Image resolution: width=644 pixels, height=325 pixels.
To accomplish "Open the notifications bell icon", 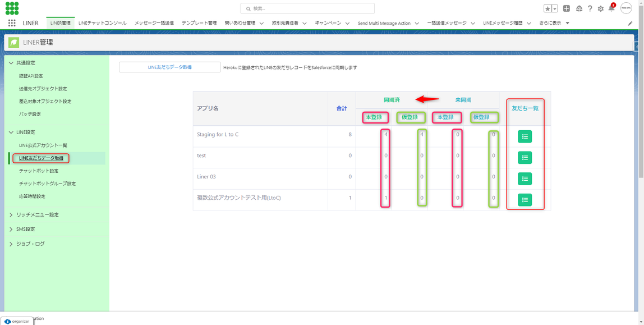I will point(611,8).
